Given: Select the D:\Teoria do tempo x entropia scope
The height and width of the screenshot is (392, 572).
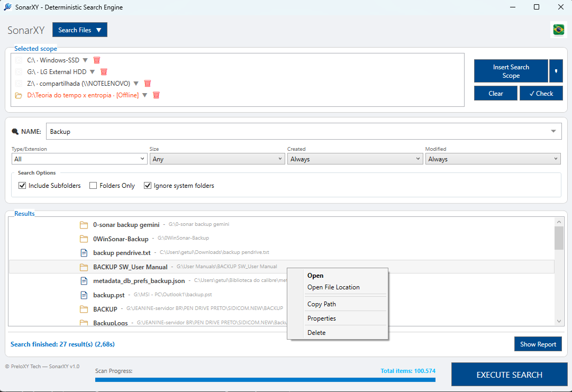Looking at the screenshot, I should click(83, 95).
